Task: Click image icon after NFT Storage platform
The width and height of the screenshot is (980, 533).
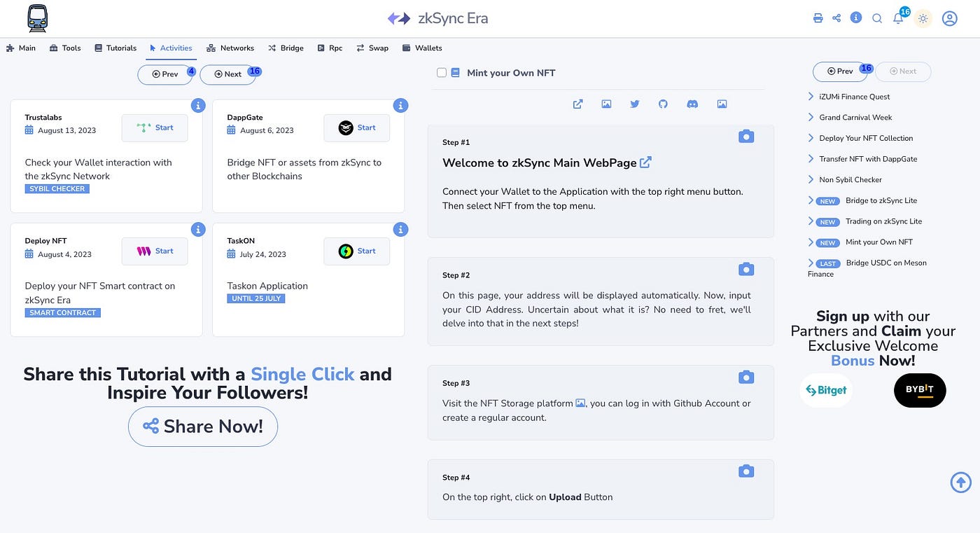Action: click(x=580, y=403)
